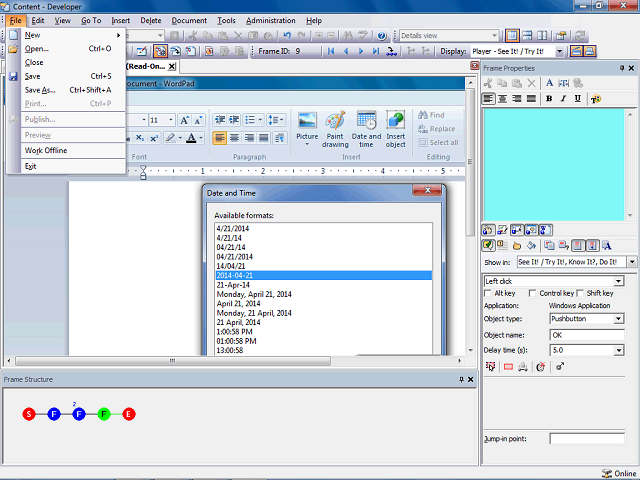
Task: Click the Italic button in Frame Properties
Action: (563, 99)
